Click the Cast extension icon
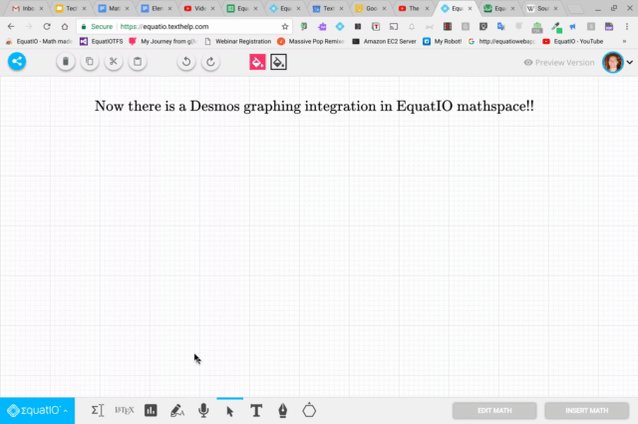The height and width of the screenshot is (424, 638). [393, 26]
